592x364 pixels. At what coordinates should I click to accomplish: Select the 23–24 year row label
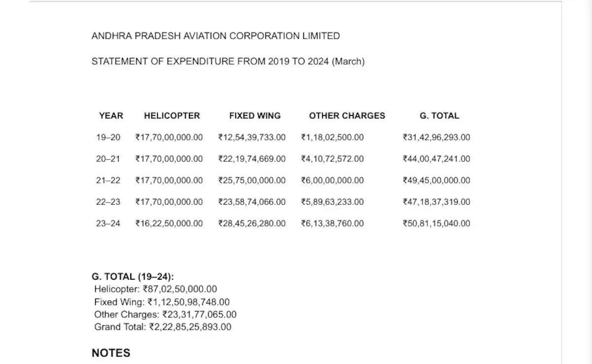[x=108, y=223]
